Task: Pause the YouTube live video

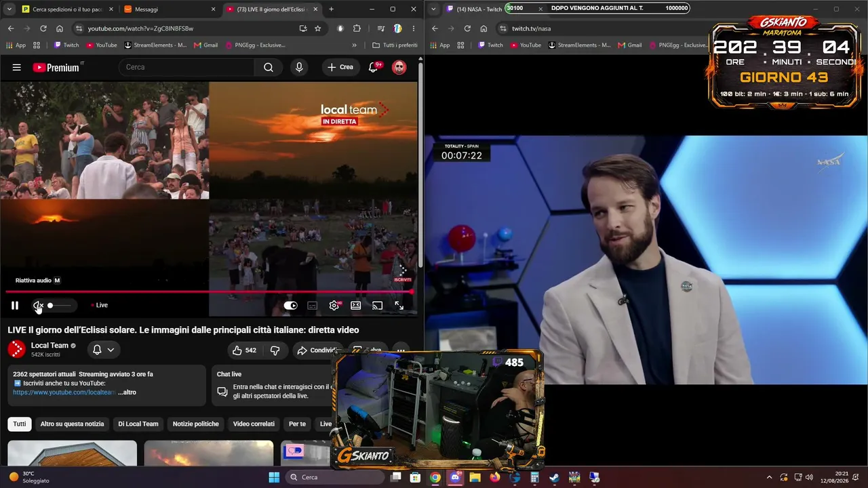Action: [14, 306]
